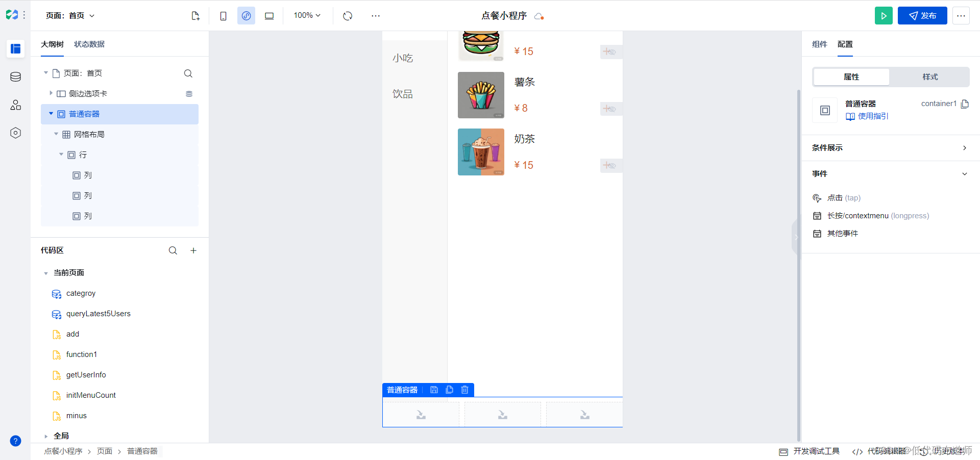Viewport: 980px width, 460px height.
Task: Collapse the 普通容器 tree node
Action: (51, 114)
